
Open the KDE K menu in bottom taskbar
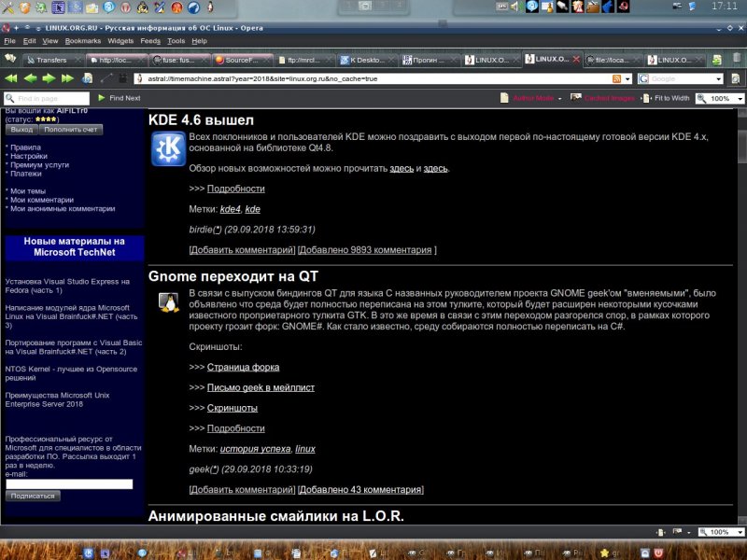pos(88,553)
